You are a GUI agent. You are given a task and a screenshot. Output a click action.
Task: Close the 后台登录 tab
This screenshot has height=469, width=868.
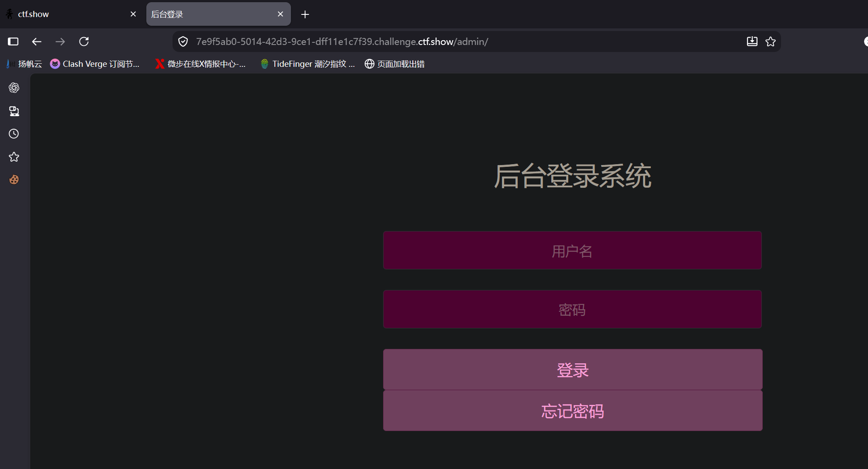coord(280,14)
